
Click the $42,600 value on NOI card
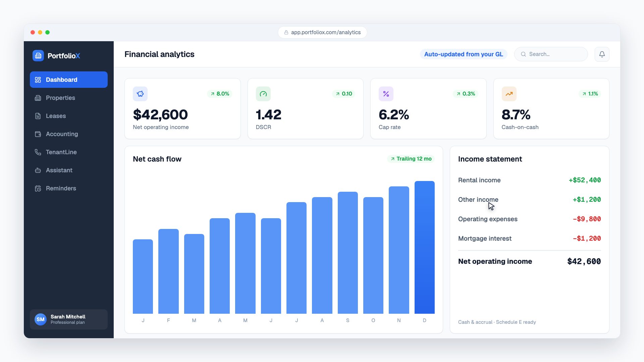[160, 115]
